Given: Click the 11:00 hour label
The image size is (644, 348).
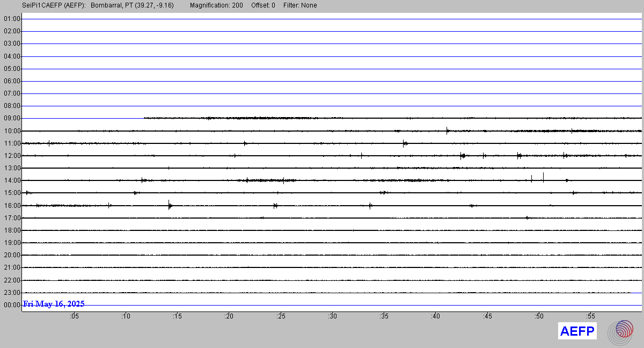Looking at the screenshot, I should point(12,143).
